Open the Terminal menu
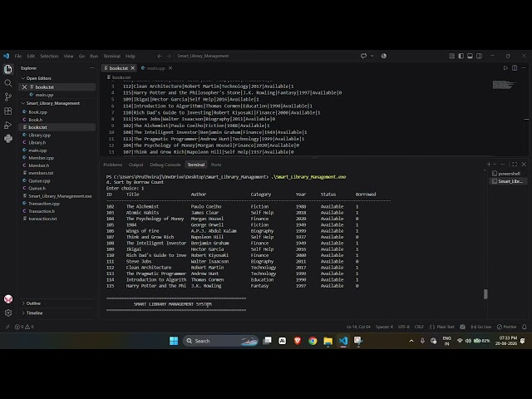Viewport: 532px width, 399px height. coord(111,56)
